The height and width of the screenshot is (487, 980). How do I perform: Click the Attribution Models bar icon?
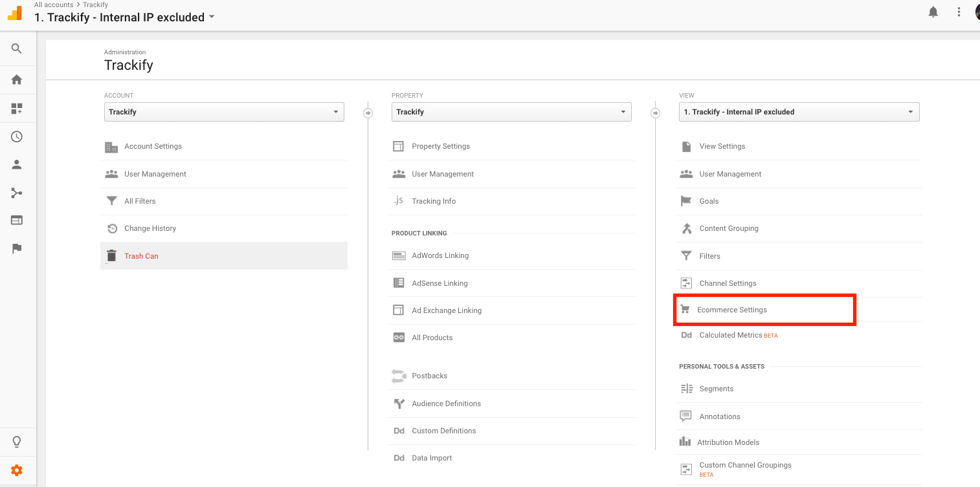coord(685,442)
